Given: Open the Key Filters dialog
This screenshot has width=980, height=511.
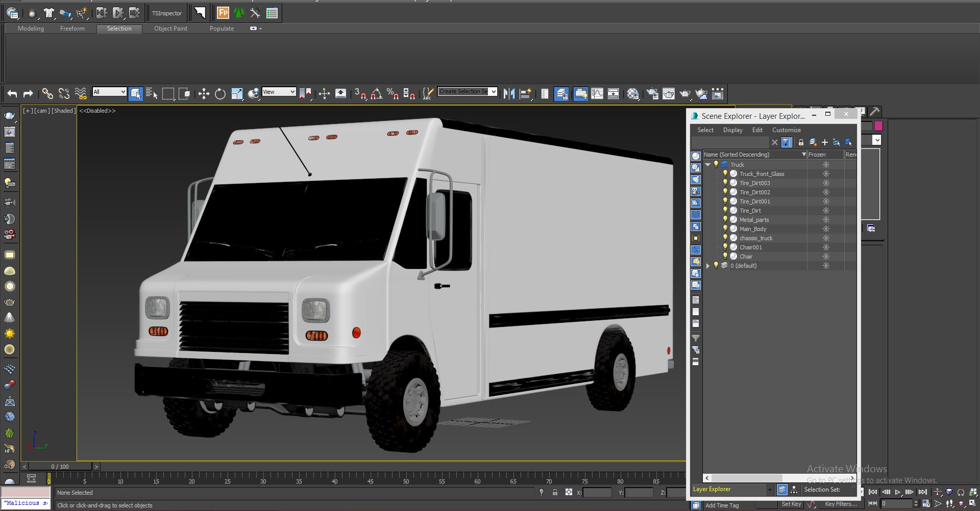Looking at the screenshot, I should pos(841,504).
